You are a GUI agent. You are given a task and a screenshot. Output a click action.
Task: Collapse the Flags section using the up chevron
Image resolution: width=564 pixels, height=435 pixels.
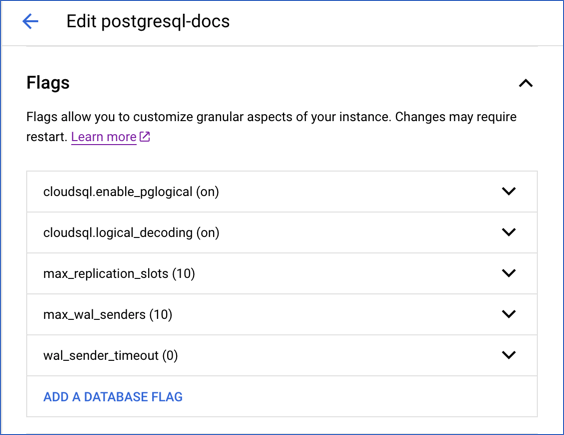pyautogui.click(x=526, y=83)
